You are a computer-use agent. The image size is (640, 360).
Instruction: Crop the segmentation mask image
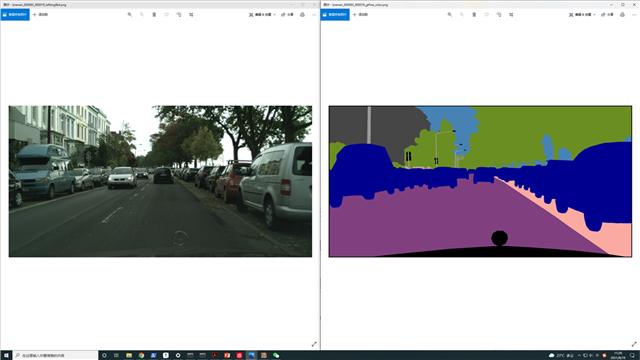click(x=511, y=15)
